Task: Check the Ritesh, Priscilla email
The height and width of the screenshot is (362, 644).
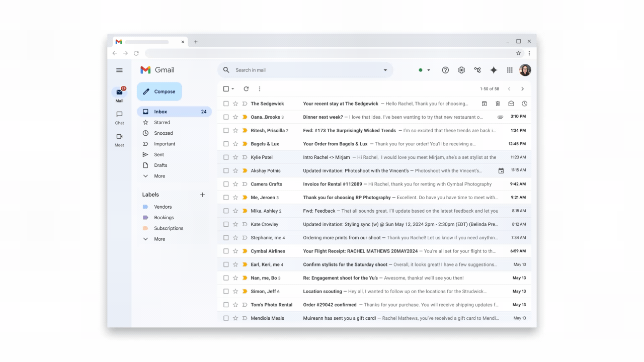Action: click(x=226, y=130)
